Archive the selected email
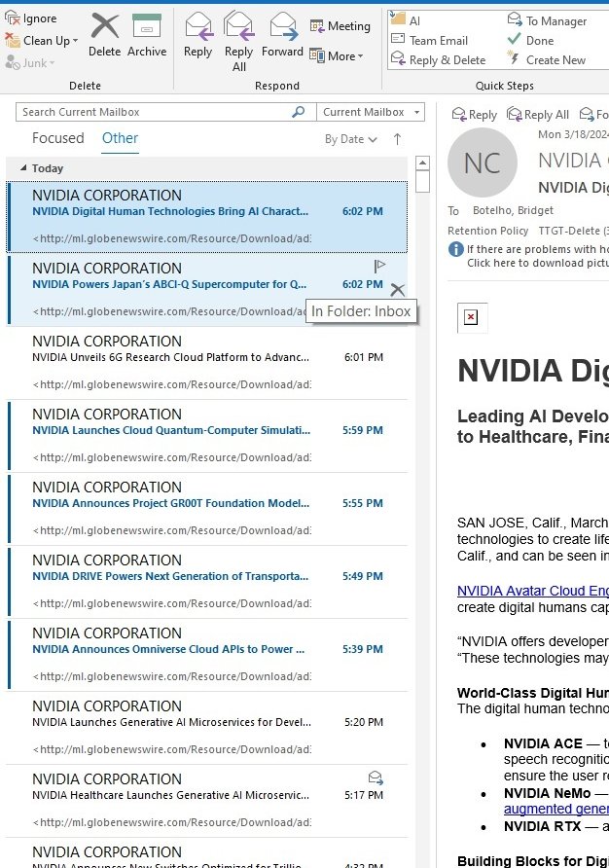609x868 pixels. coord(147,35)
